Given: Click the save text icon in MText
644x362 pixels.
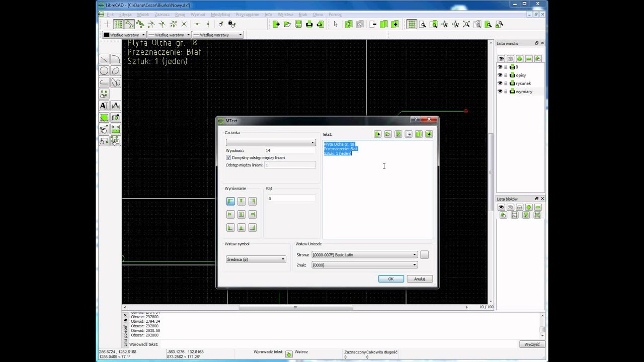Looking at the screenshot, I should (398, 134).
